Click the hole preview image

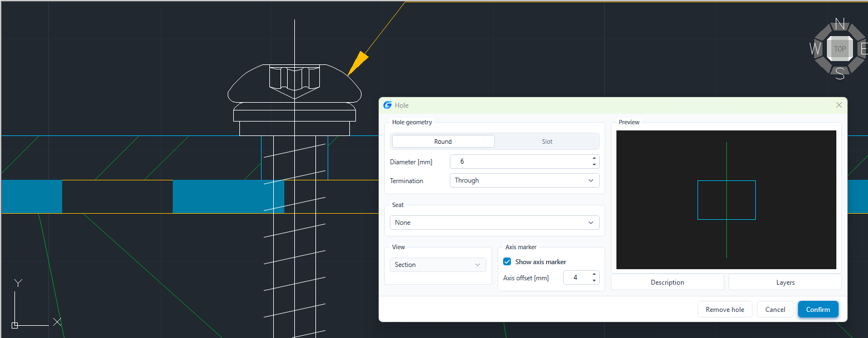726,200
